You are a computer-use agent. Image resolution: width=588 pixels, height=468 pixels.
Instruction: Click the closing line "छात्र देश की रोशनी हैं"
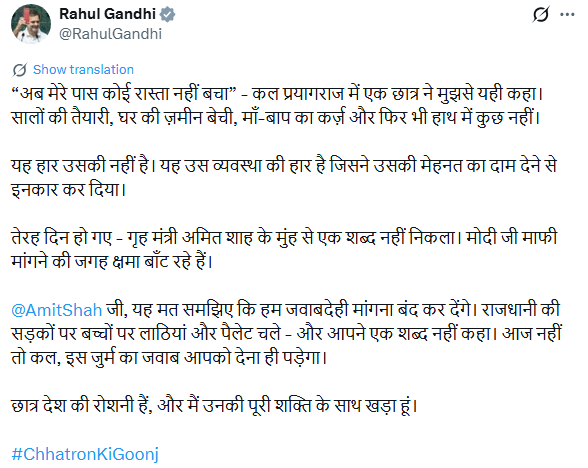(x=214, y=406)
